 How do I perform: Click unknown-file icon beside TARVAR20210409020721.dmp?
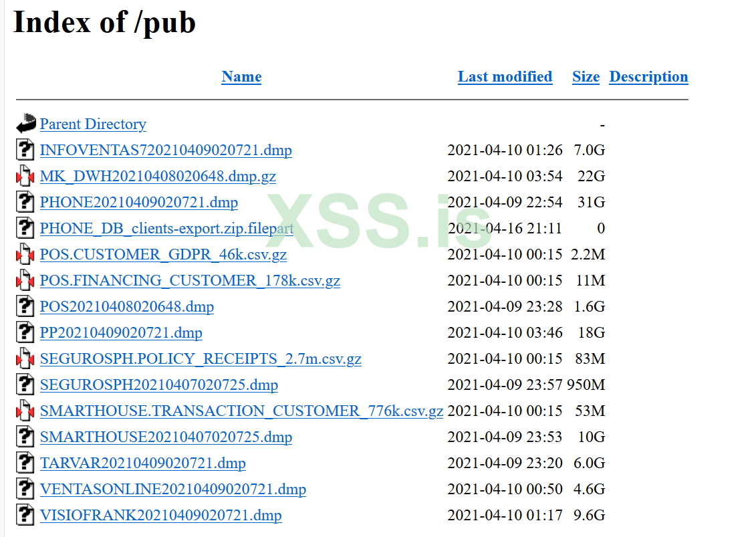pos(25,461)
